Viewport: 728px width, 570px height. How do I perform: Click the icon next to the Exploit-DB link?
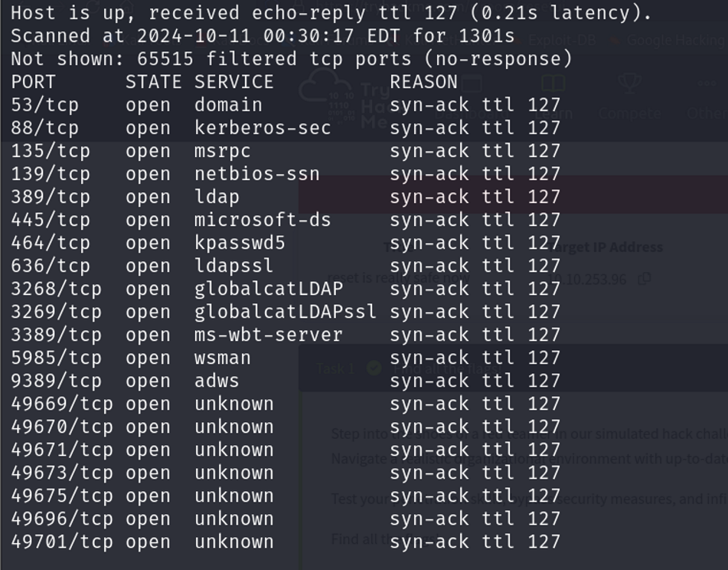(x=518, y=40)
